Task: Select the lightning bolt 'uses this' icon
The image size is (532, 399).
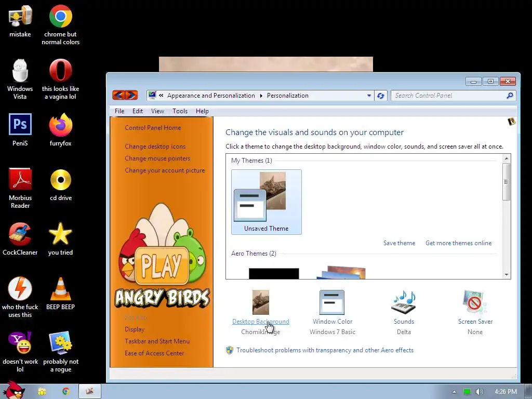Action: pyautogui.click(x=20, y=297)
